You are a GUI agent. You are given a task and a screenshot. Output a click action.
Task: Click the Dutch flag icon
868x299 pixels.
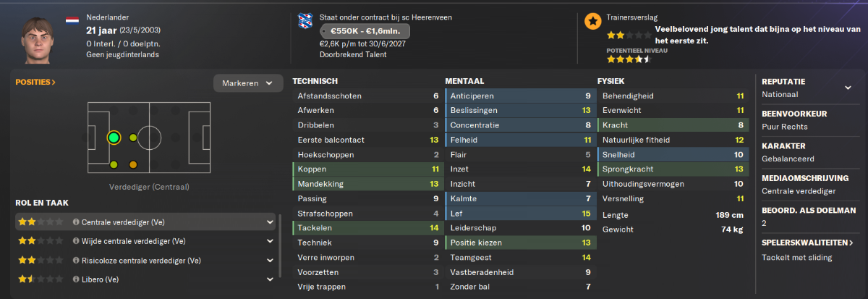[x=72, y=20]
